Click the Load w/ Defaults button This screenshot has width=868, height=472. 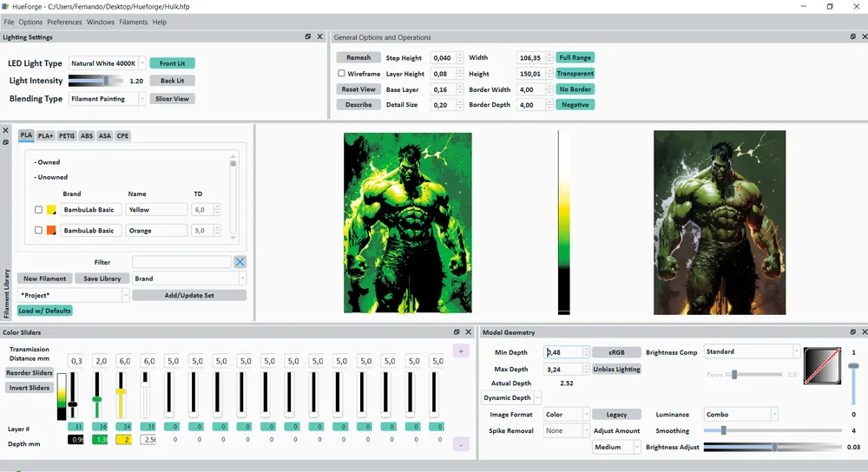pos(45,311)
